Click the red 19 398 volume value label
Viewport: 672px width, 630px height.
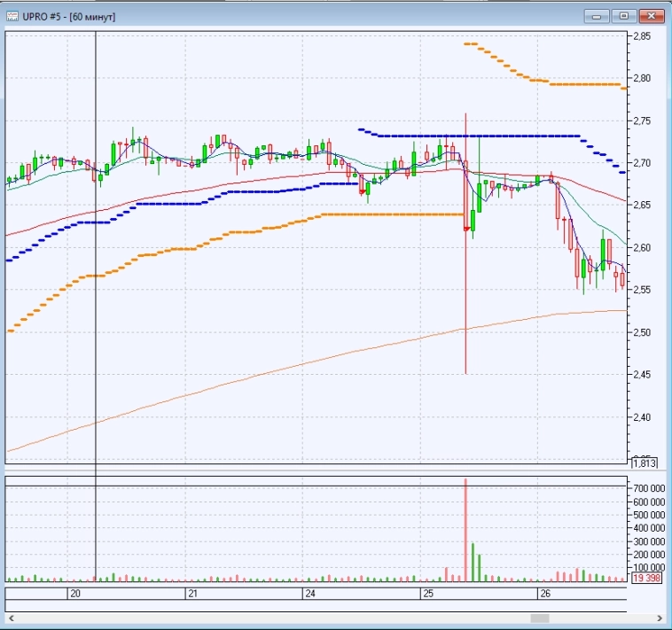coord(645,579)
